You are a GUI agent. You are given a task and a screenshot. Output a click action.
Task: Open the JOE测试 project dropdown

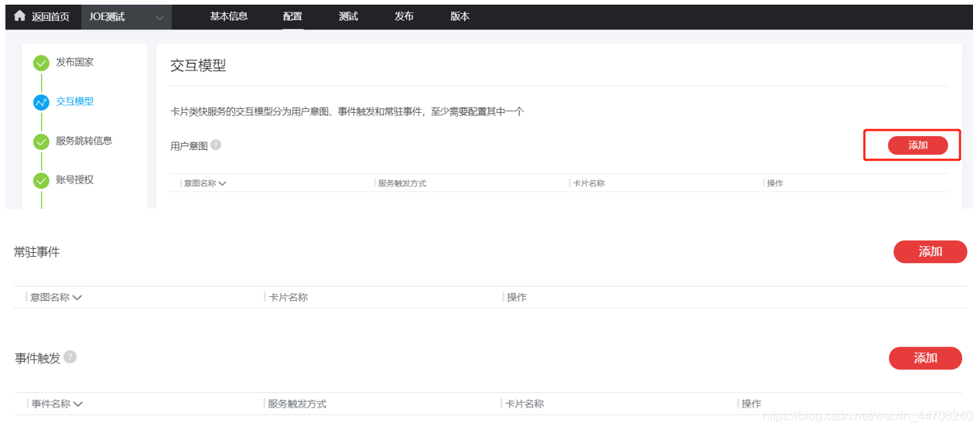pyautogui.click(x=126, y=17)
